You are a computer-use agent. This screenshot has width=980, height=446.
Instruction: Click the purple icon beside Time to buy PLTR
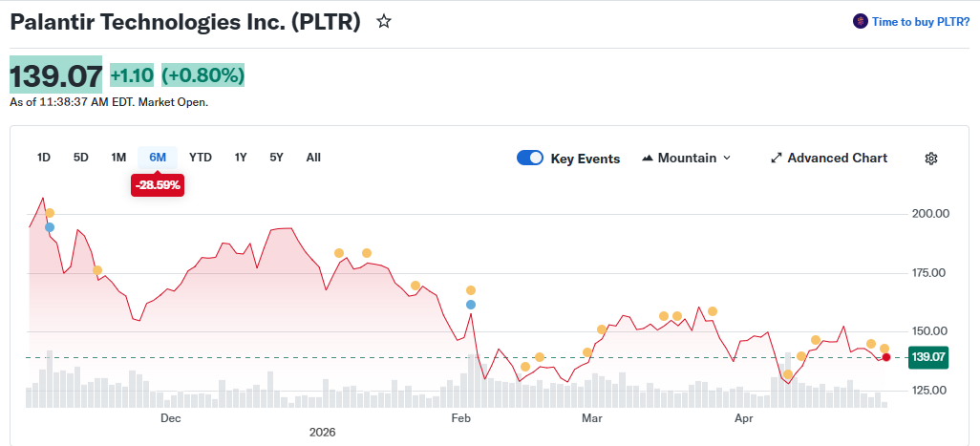click(x=860, y=21)
